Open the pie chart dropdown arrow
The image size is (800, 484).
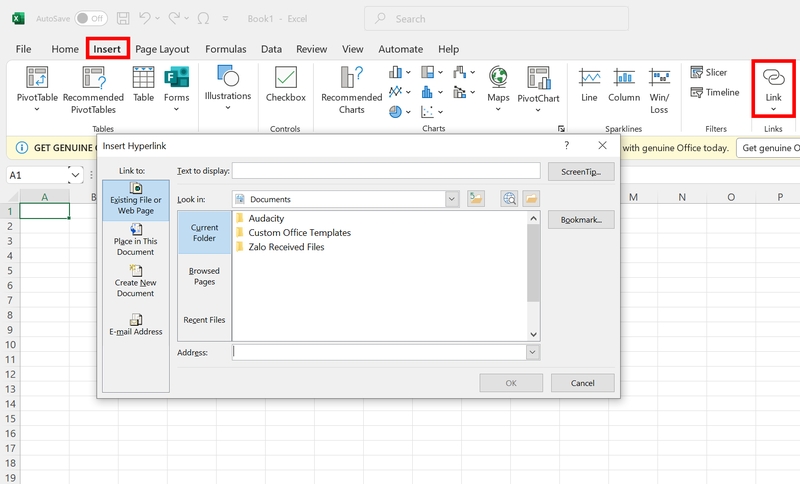point(408,112)
